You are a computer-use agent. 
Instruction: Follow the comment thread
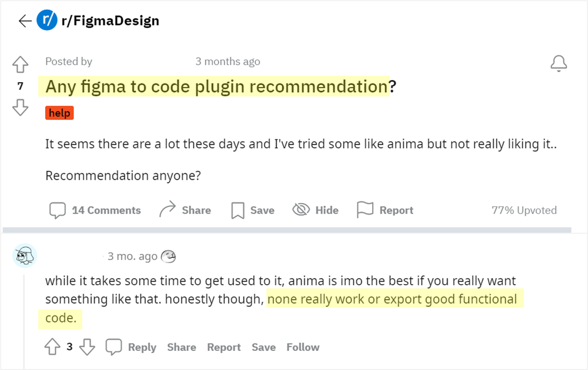point(302,347)
